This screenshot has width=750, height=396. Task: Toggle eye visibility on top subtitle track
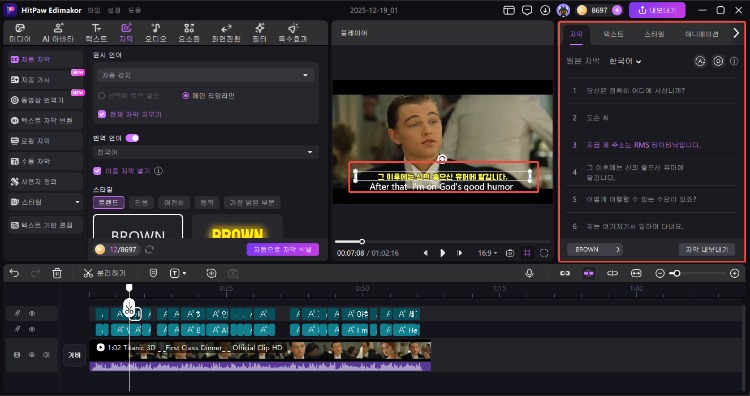click(x=32, y=313)
